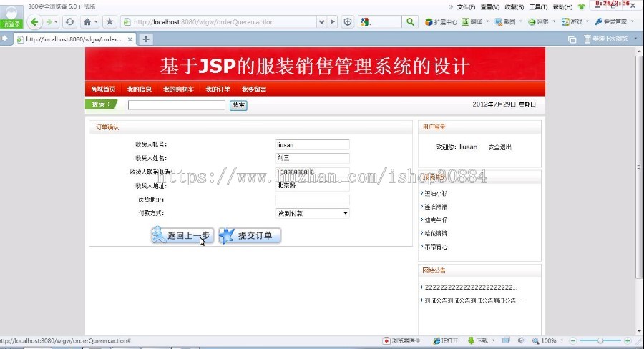Click the 收货人姓名 name field
Screen dimensions: 644x349
click(313, 158)
